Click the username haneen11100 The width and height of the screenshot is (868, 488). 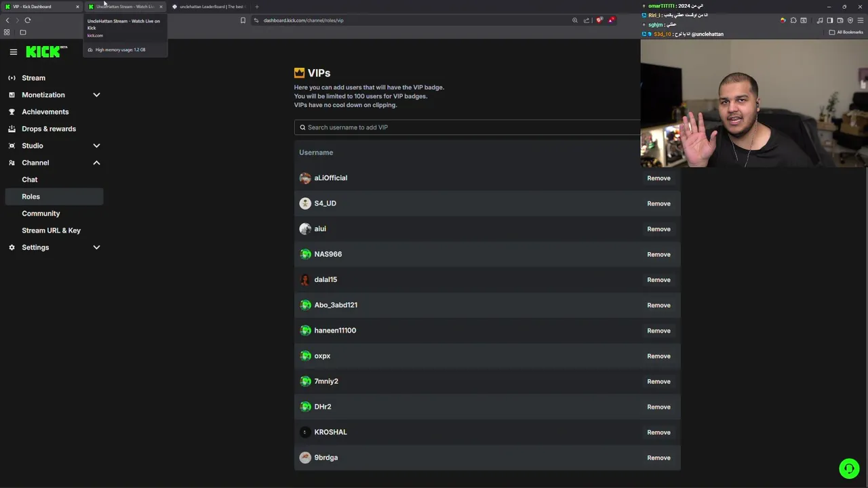335,331
